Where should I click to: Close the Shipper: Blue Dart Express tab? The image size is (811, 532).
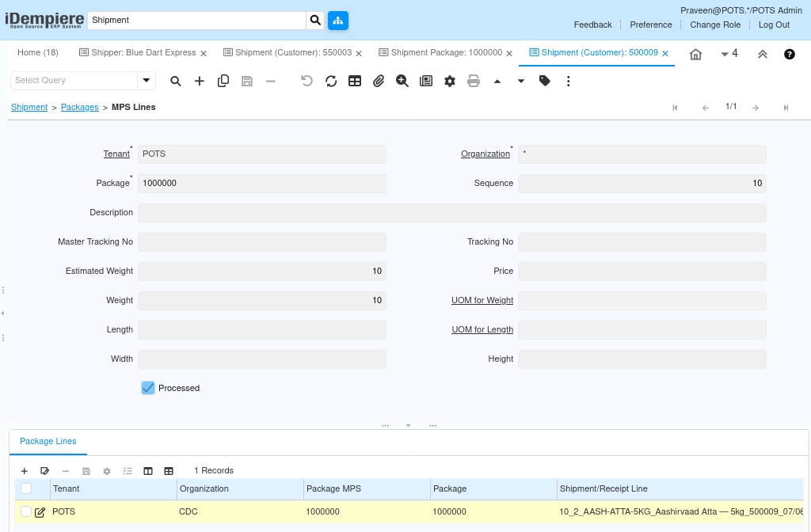pos(204,54)
